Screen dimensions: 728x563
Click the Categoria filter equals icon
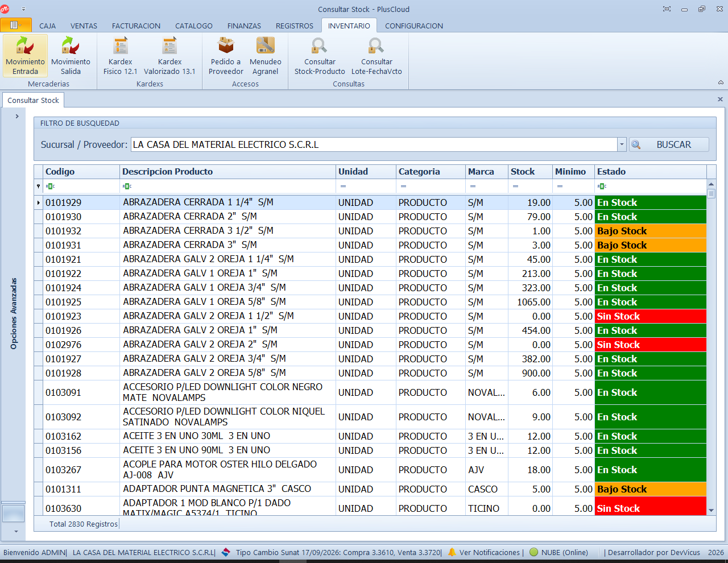pos(403,186)
